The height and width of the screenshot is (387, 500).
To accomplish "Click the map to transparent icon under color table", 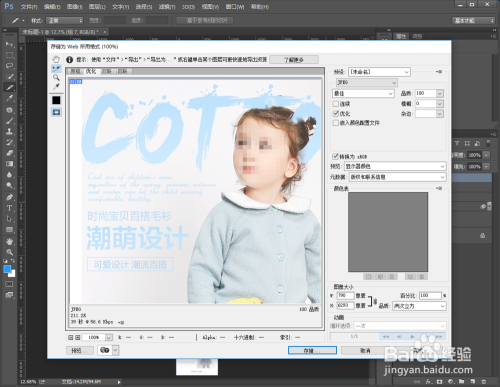I will pos(368,277).
